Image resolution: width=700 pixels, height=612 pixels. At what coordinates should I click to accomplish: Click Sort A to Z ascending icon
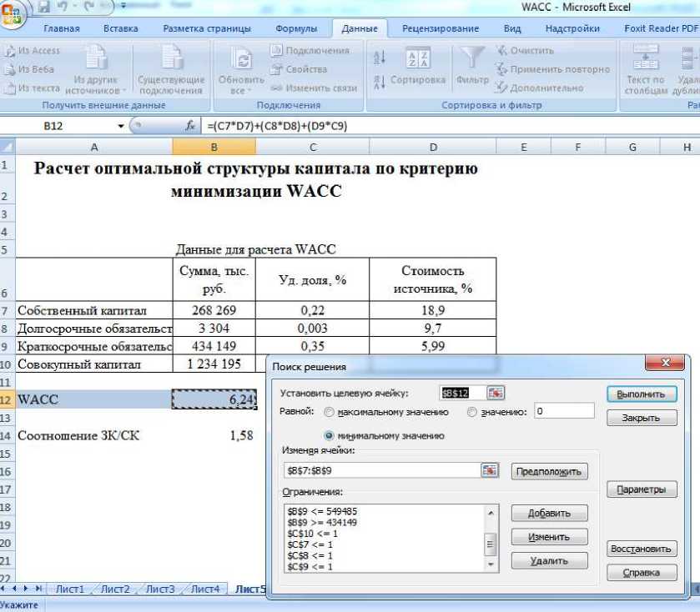[380, 57]
